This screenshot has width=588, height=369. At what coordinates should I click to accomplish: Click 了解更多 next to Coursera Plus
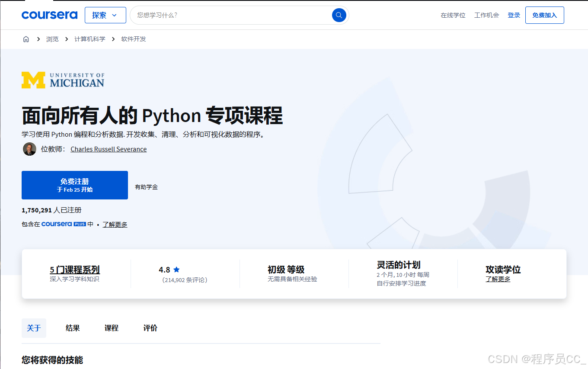[x=115, y=225]
